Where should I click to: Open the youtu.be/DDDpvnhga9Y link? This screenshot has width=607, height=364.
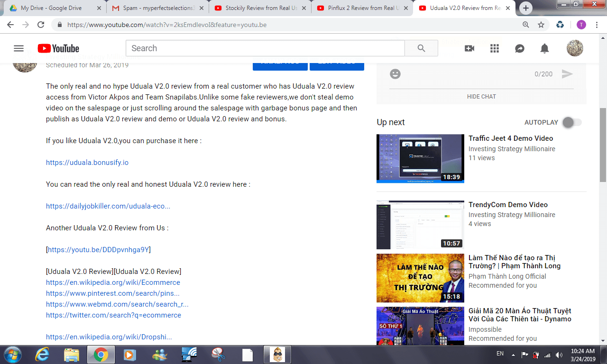tap(99, 250)
